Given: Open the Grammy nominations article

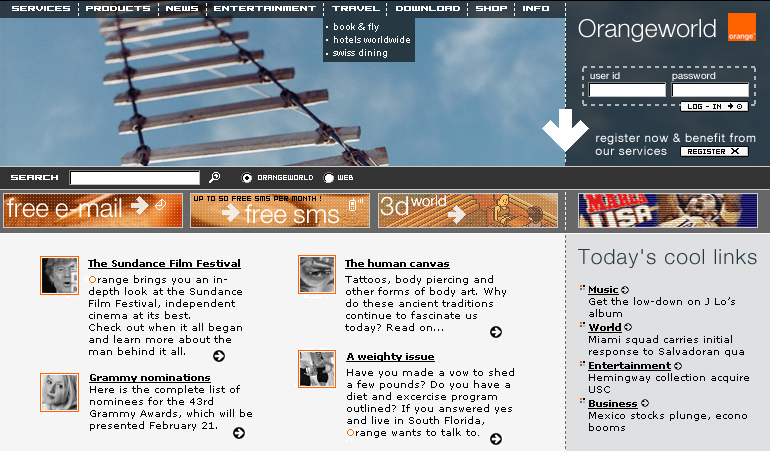Looking at the screenshot, I should click(x=150, y=377).
